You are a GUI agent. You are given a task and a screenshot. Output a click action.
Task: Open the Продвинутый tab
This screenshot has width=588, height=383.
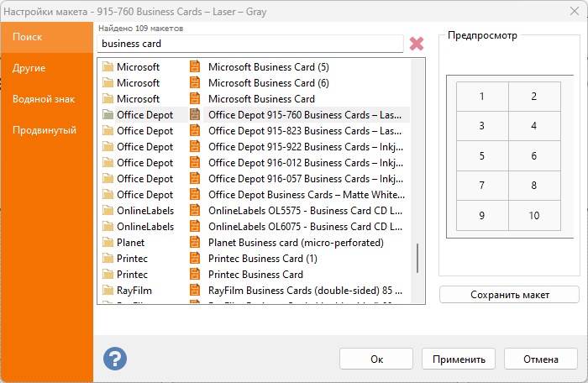(47, 130)
